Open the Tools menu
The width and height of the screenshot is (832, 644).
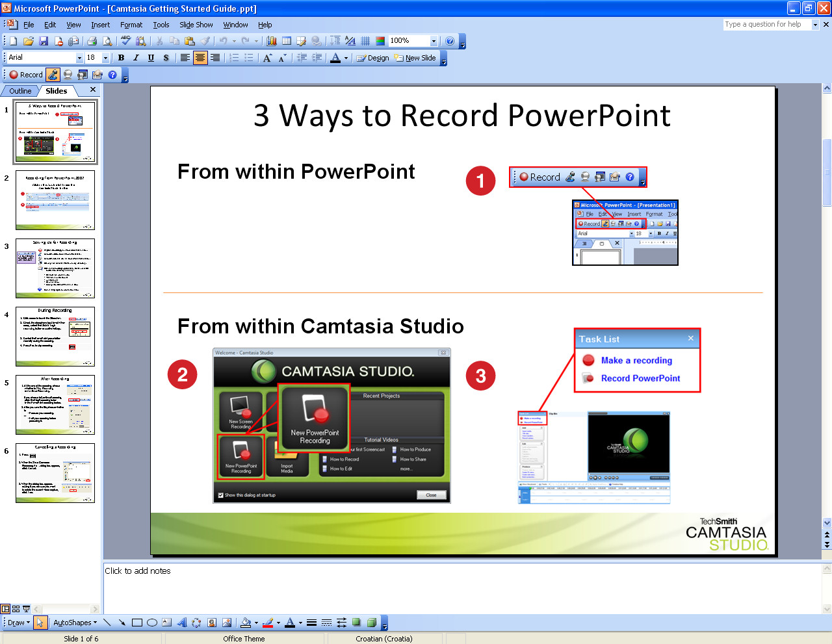161,25
